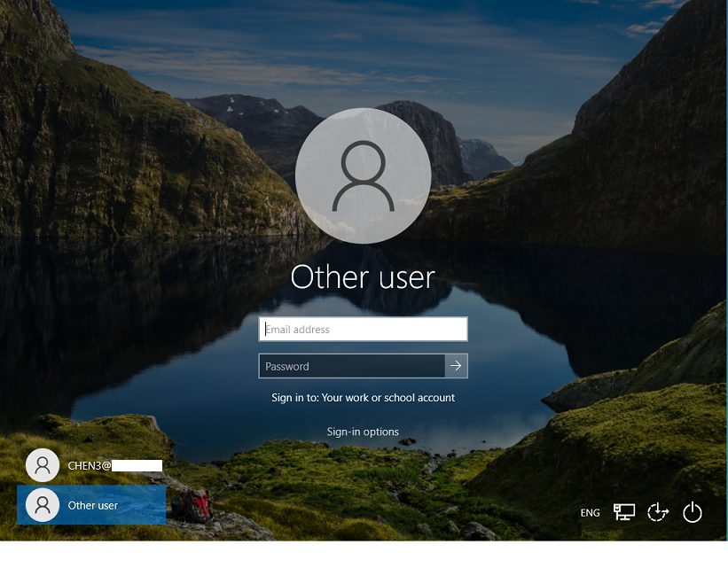
Task: Click the Email address input field
Action: point(363,329)
